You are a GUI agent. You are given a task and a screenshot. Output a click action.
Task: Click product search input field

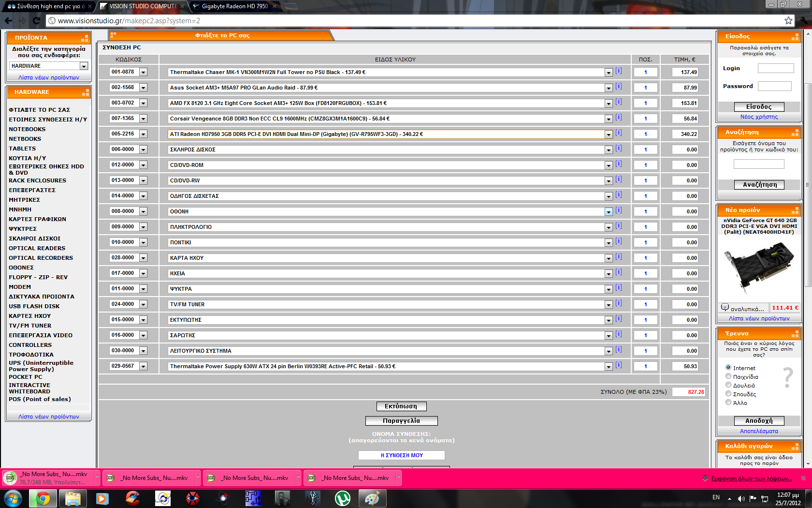pyautogui.click(x=759, y=164)
